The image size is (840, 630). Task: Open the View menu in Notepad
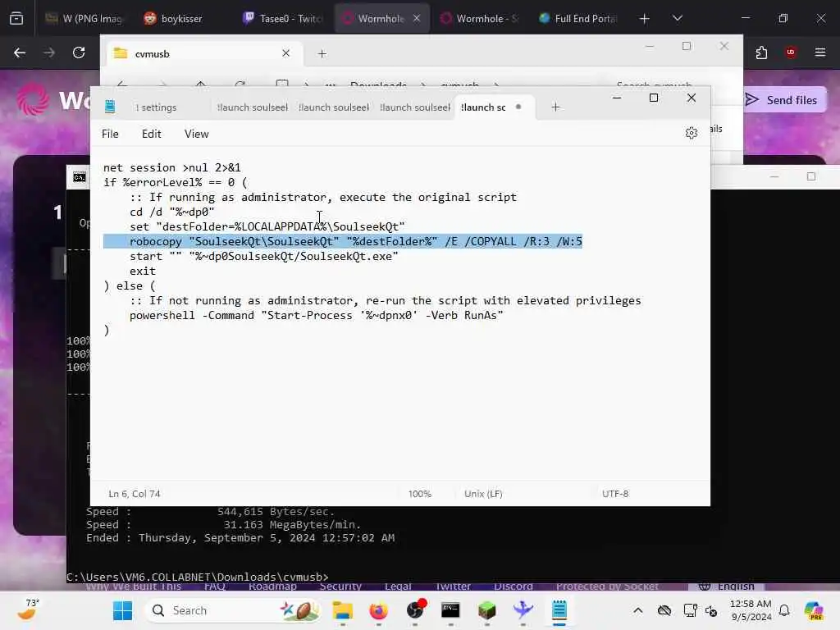(197, 134)
